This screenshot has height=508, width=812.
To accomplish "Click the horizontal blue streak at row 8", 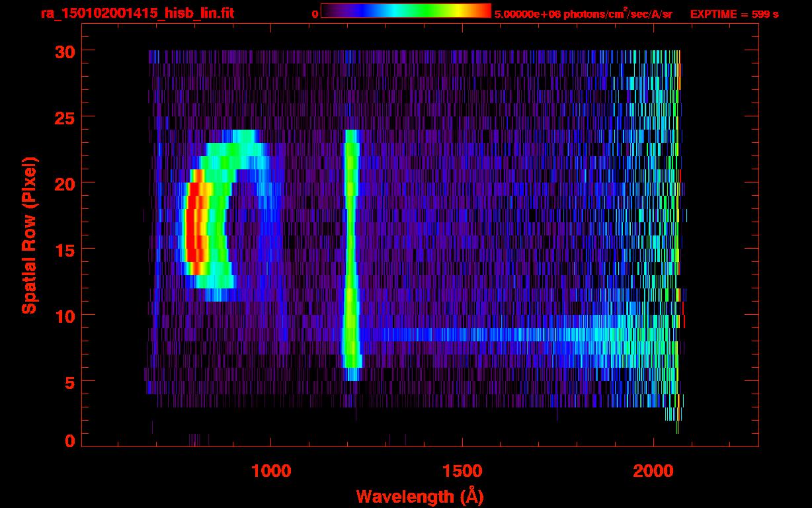I will (x=496, y=334).
